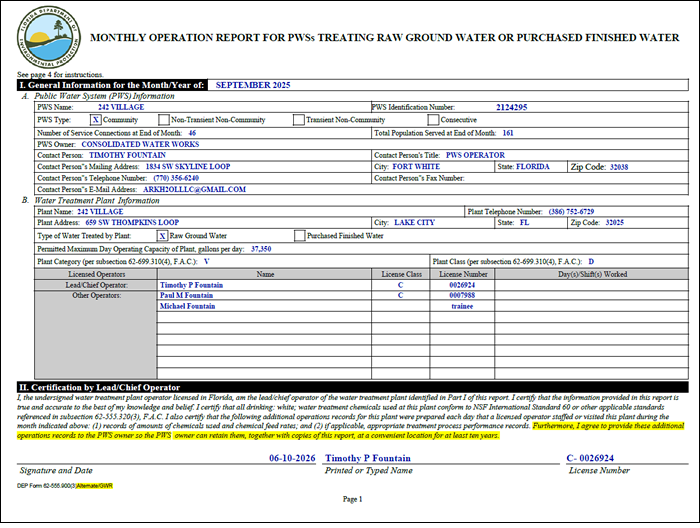Select Lead Operator name Timothy P Fountain
This screenshot has height=528, width=700.
click(192, 285)
